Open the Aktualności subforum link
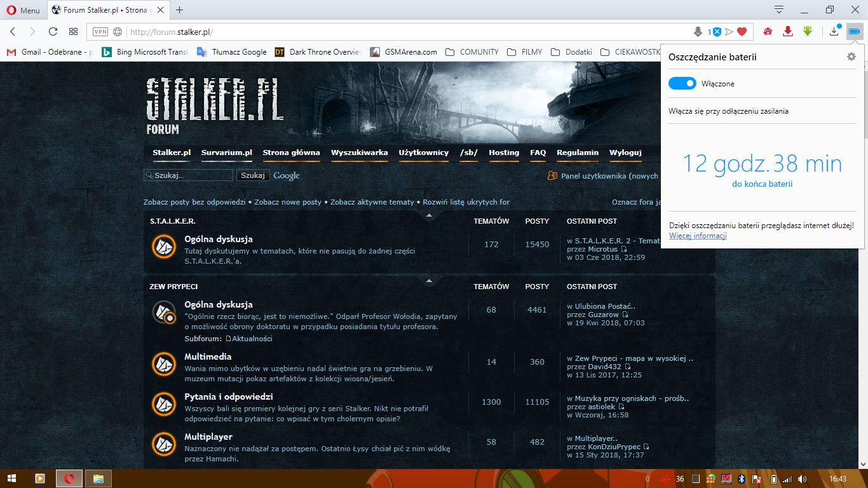The width and height of the screenshot is (868, 488). pyautogui.click(x=252, y=339)
